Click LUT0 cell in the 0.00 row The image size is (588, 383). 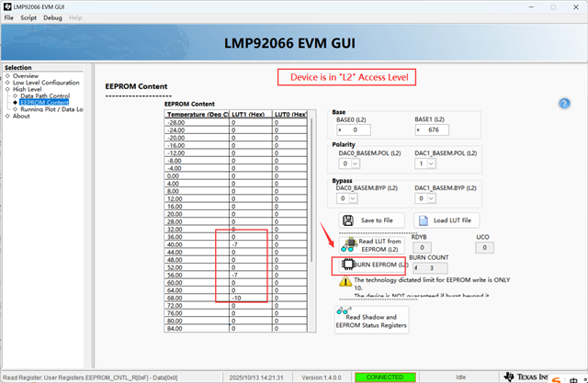click(290, 175)
